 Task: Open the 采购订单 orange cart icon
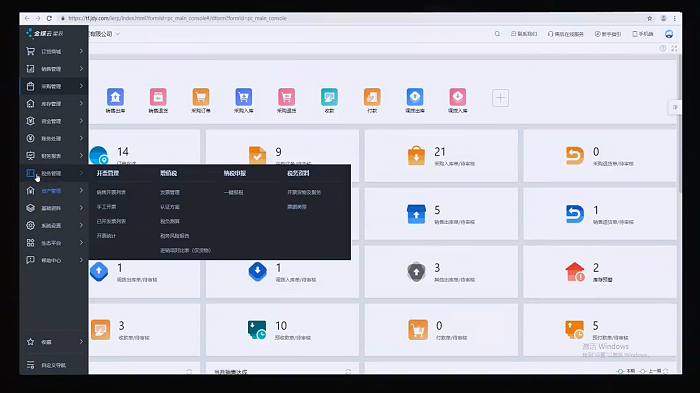pos(201,97)
